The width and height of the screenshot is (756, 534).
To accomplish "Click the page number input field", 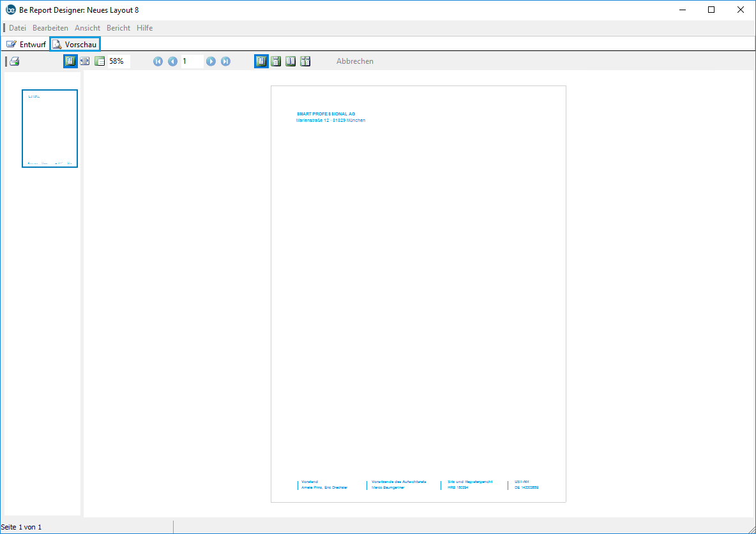I will [192, 61].
